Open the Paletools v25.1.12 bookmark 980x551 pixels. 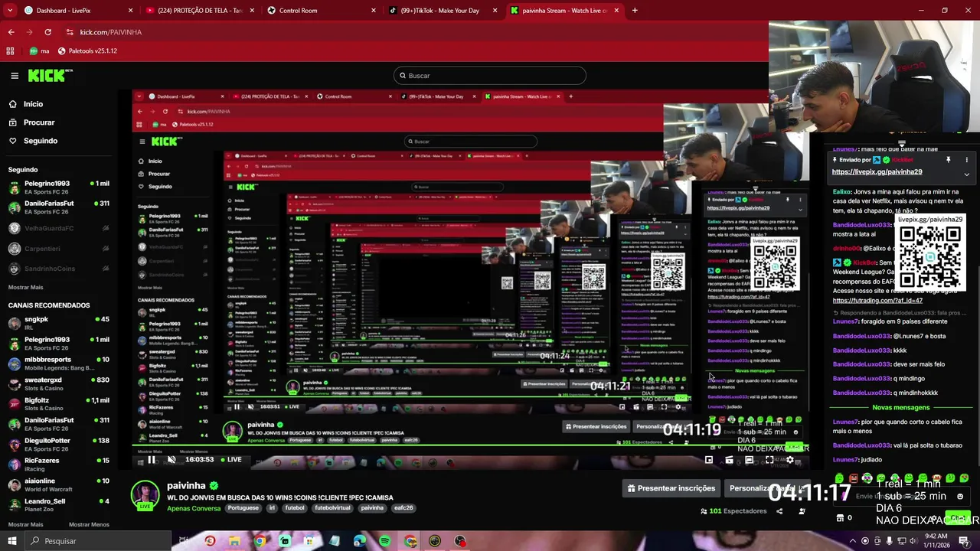87,51
